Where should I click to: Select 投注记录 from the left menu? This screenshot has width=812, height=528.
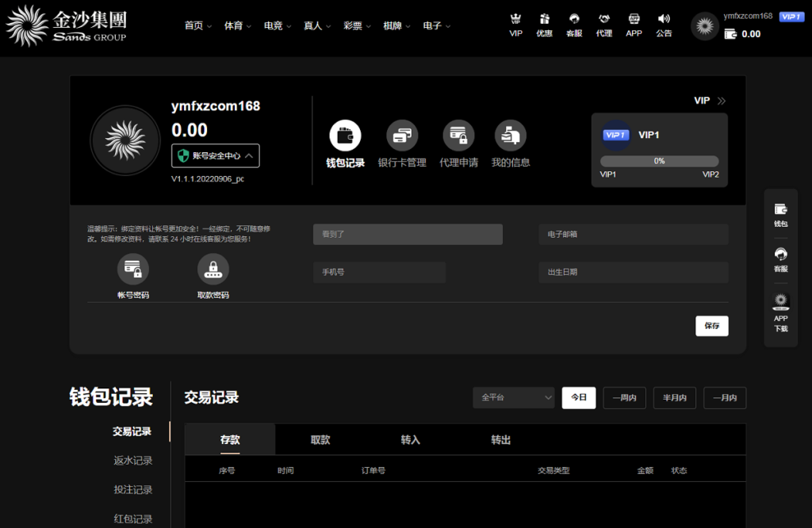point(133,489)
